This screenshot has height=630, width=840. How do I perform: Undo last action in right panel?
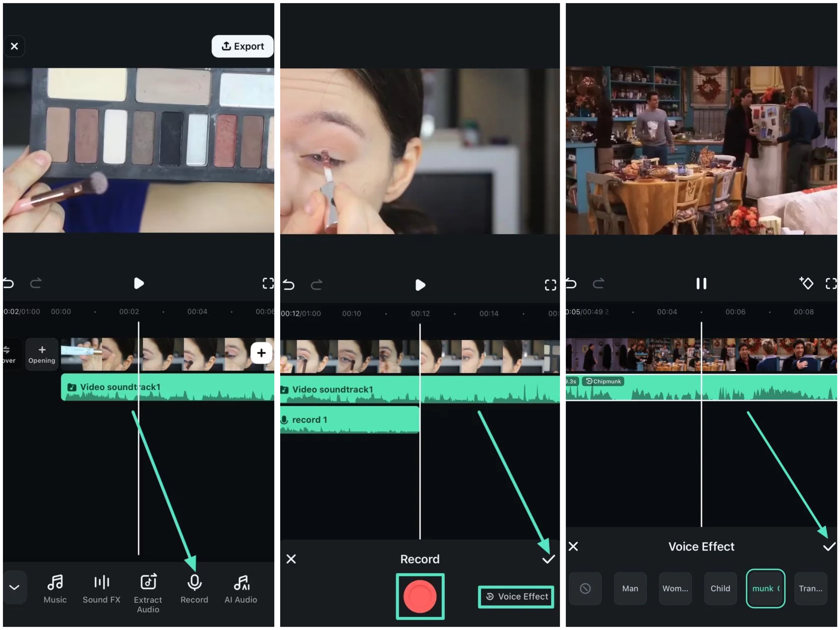tap(571, 284)
